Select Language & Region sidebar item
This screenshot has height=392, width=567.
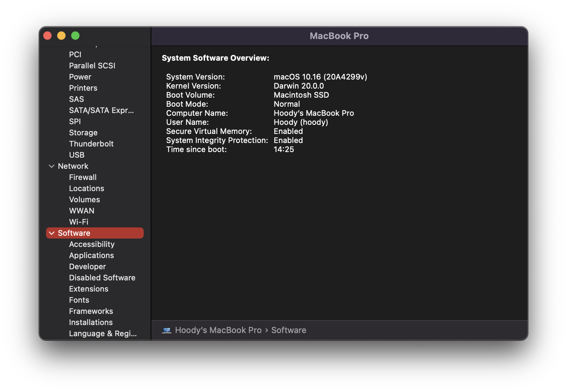(103, 333)
